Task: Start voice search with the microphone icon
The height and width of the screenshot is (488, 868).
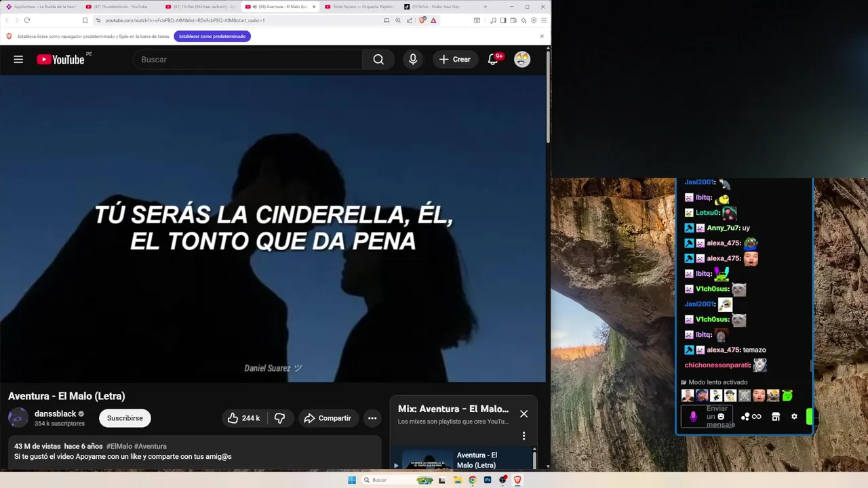Action: [412, 60]
